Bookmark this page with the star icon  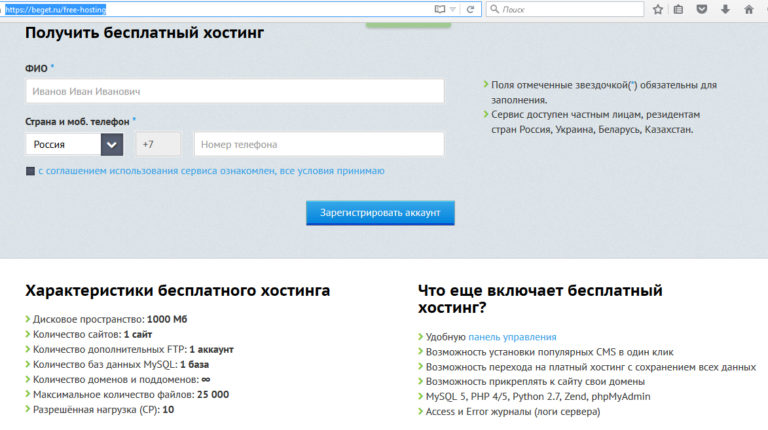pyautogui.click(x=657, y=9)
